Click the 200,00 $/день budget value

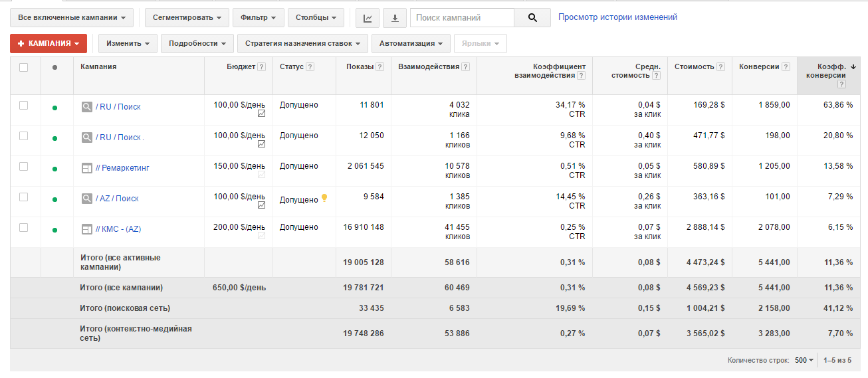pyautogui.click(x=239, y=227)
